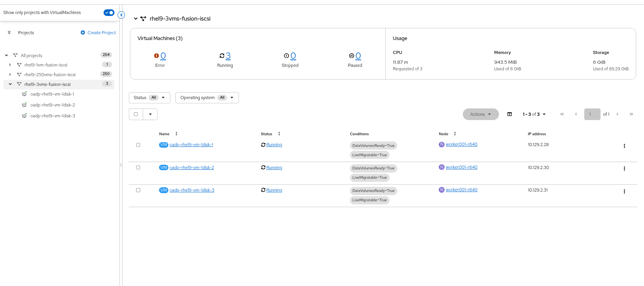The width and height of the screenshot is (644, 286).
Task: Open the Actions dropdown button
Action: click(480, 114)
